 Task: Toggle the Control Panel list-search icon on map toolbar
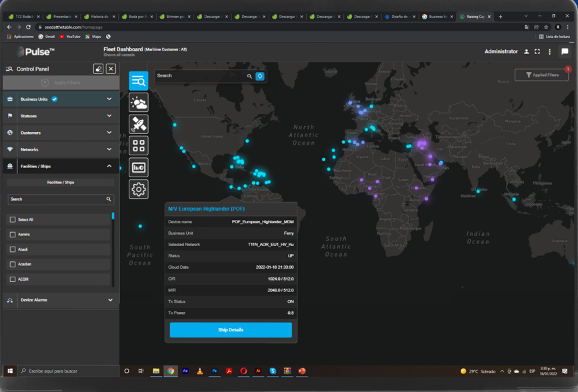click(x=139, y=81)
